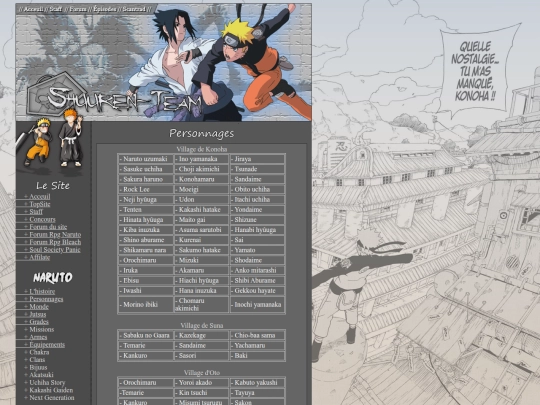
Task: Select Sasuke uchiha character cell
Action: (x=145, y=169)
